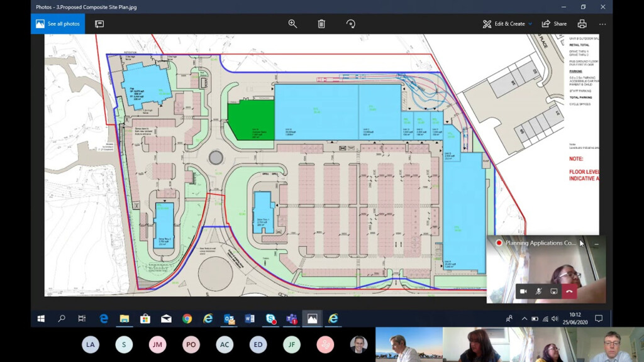Stop screen sharing in Teams overlay
Image resolution: width=644 pixels, height=362 pixels.
(x=553, y=292)
